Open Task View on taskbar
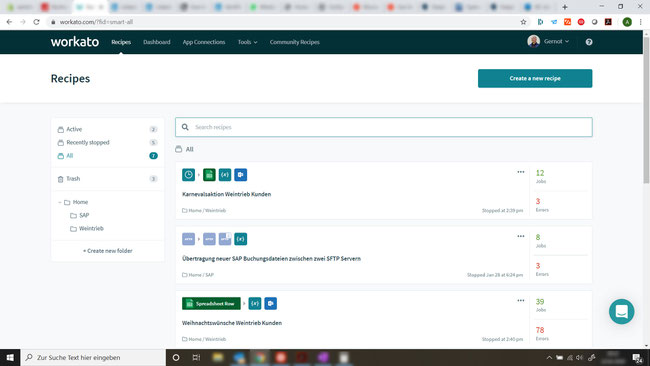 click(196, 357)
